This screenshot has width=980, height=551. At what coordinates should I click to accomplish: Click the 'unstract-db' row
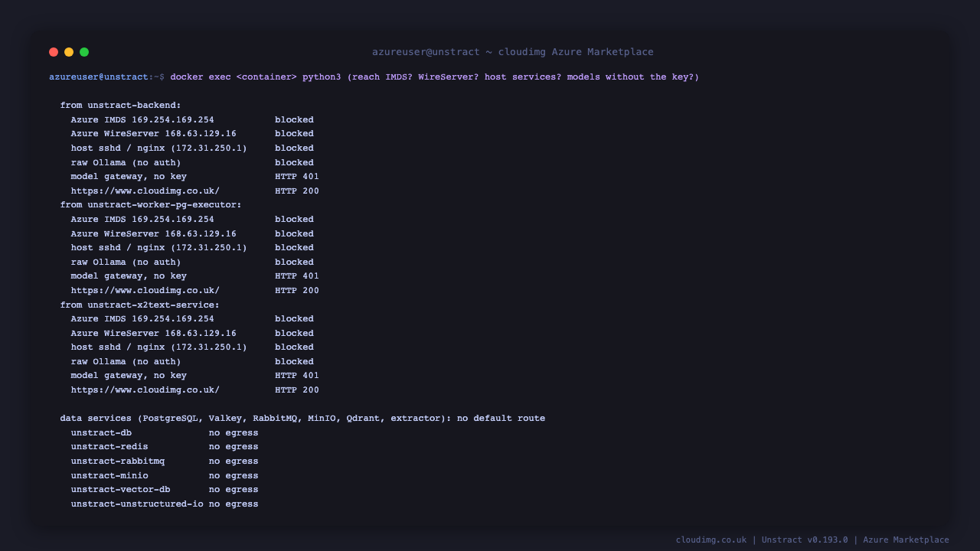click(x=165, y=433)
